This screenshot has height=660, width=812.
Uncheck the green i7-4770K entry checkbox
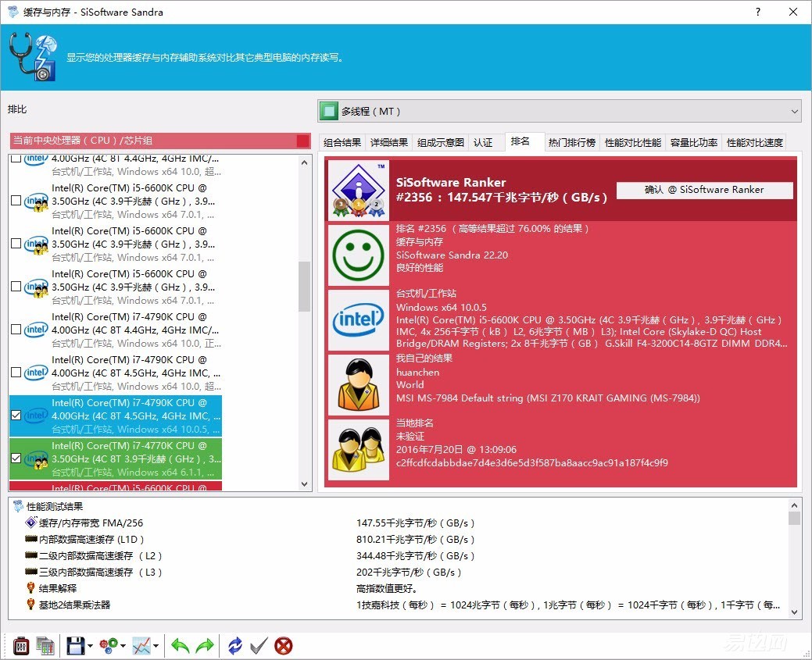pos(16,458)
